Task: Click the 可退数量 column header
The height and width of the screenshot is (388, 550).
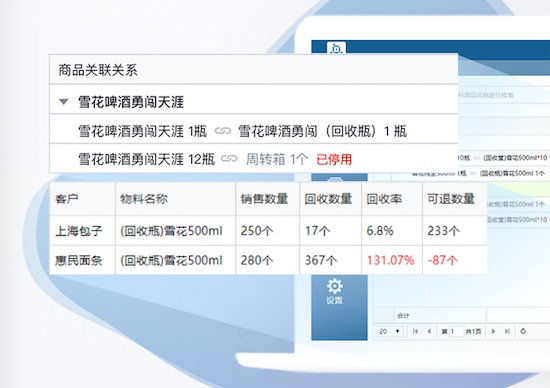Action: pos(455,199)
